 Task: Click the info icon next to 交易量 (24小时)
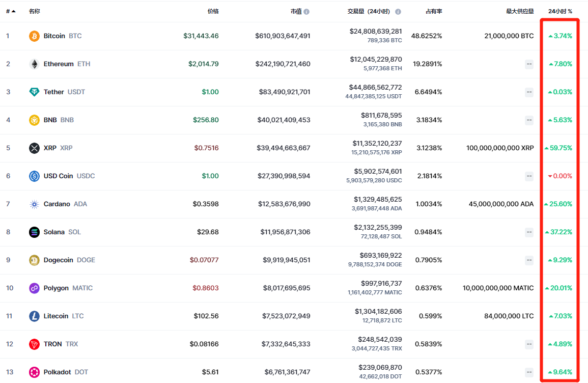point(398,12)
